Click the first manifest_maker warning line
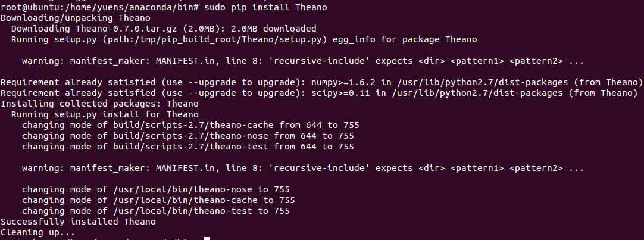 pyautogui.click(x=303, y=61)
